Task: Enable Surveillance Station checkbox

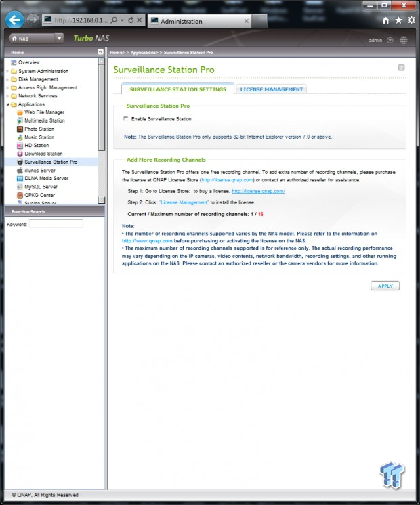Action: point(126,119)
